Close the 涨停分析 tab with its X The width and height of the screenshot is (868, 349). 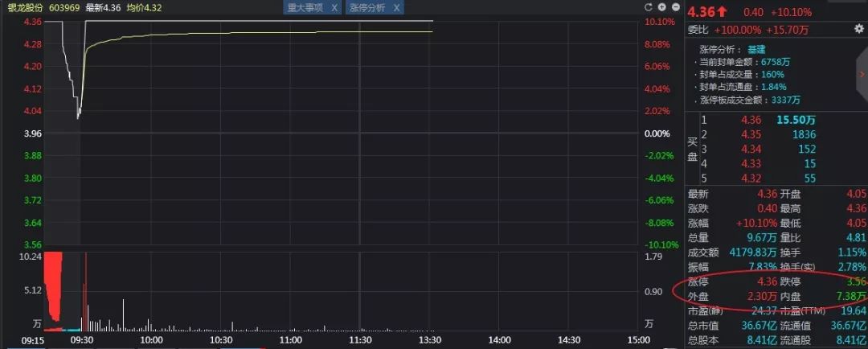click(x=395, y=8)
